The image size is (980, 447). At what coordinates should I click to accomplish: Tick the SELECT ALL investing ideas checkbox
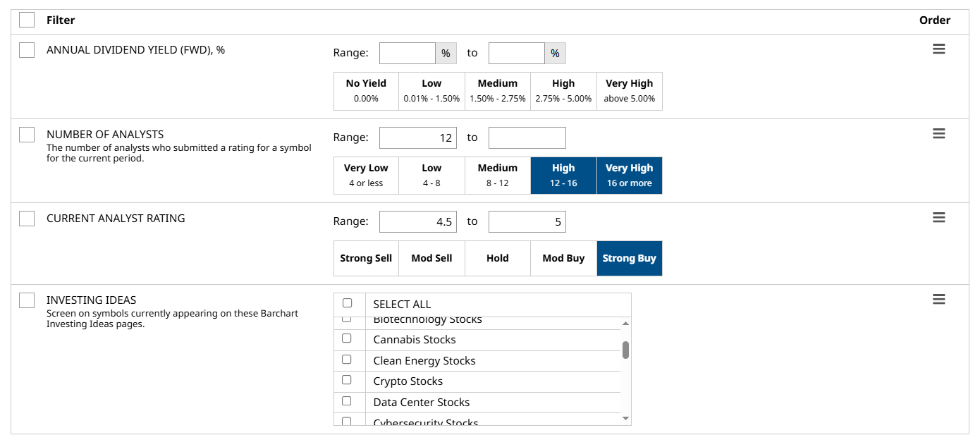point(347,303)
